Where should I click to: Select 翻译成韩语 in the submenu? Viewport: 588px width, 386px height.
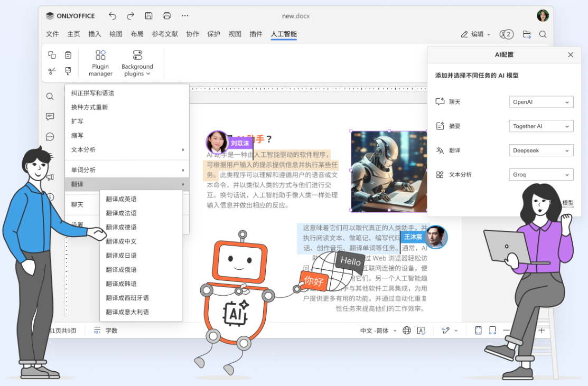coord(141,284)
